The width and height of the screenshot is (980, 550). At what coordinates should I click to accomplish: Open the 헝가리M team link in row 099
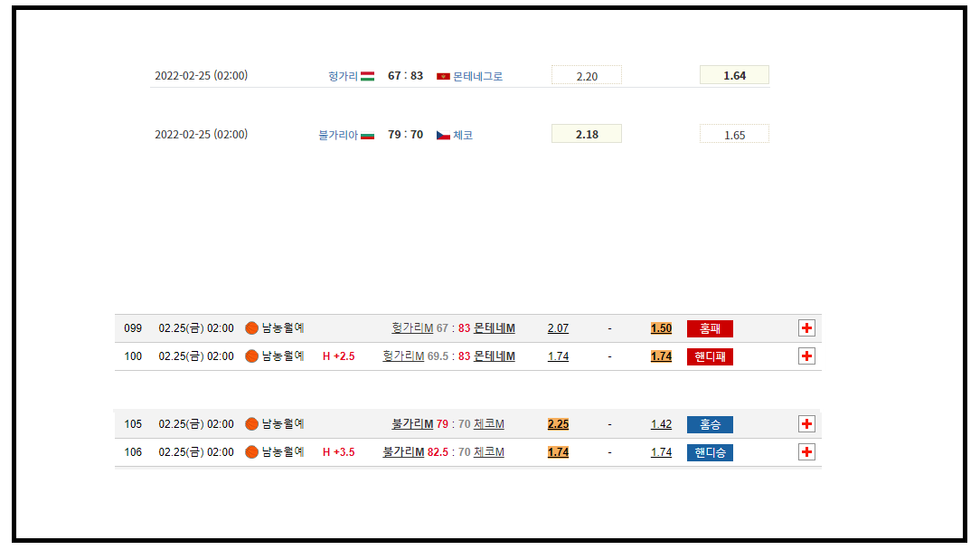click(x=412, y=328)
